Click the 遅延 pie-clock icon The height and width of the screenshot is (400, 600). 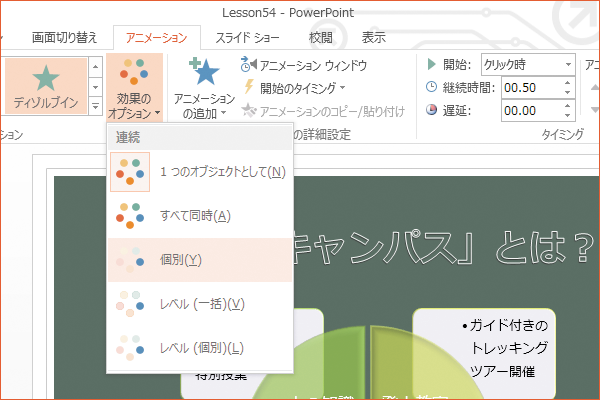point(431,110)
